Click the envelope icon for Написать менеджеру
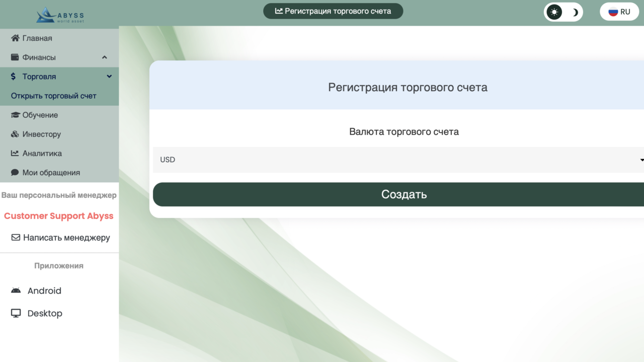Viewport: 644px width, 362px height. point(16,238)
